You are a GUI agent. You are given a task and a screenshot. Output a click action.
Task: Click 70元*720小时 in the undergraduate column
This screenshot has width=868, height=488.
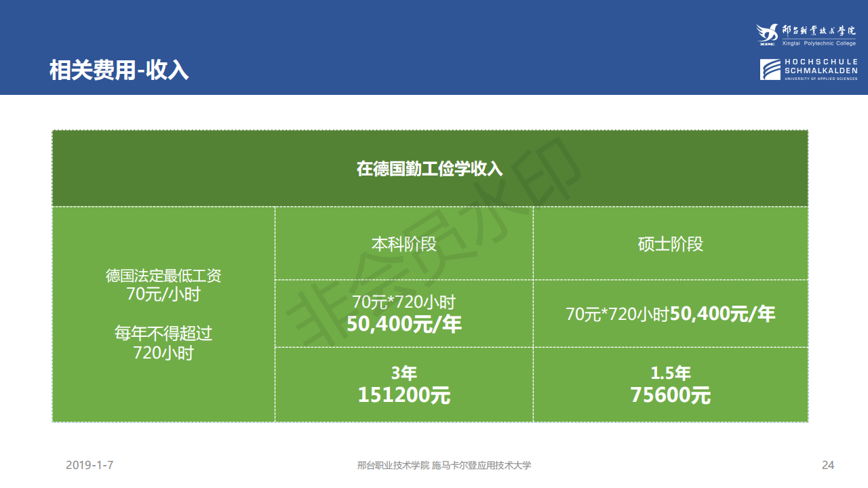[x=403, y=302]
